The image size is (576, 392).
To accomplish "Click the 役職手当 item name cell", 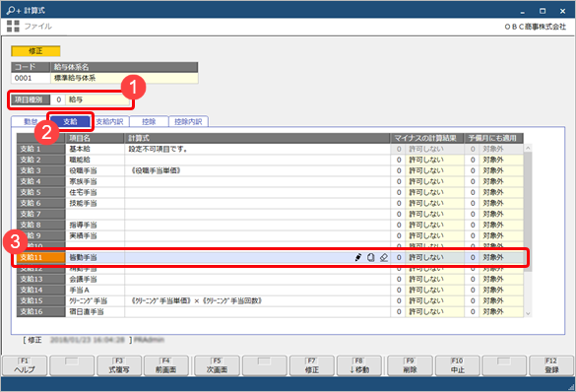I will tap(95, 170).
